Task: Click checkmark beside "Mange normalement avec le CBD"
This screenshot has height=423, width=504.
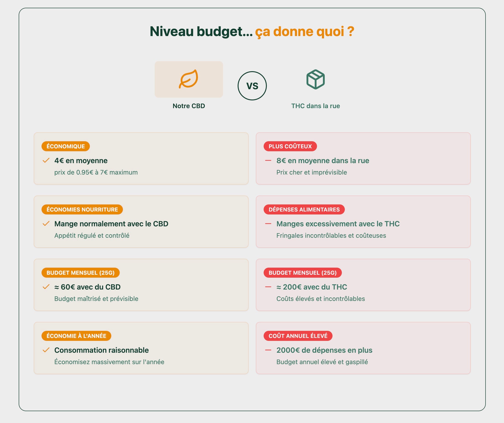Action: [x=46, y=224]
